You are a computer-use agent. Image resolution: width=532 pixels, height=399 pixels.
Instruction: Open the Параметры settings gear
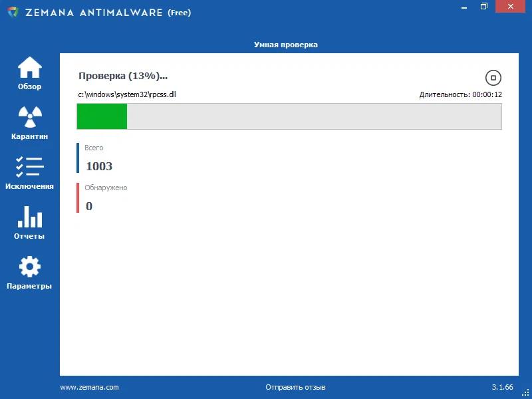pyautogui.click(x=29, y=273)
